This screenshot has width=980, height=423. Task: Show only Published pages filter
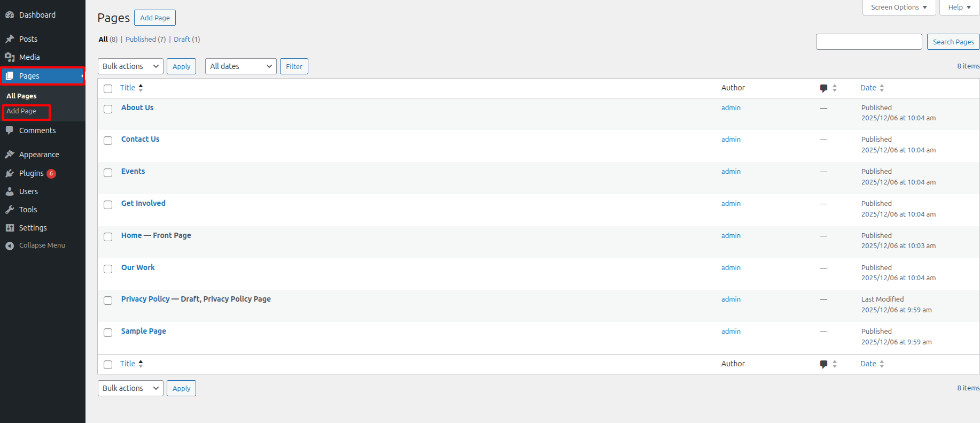point(141,40)
